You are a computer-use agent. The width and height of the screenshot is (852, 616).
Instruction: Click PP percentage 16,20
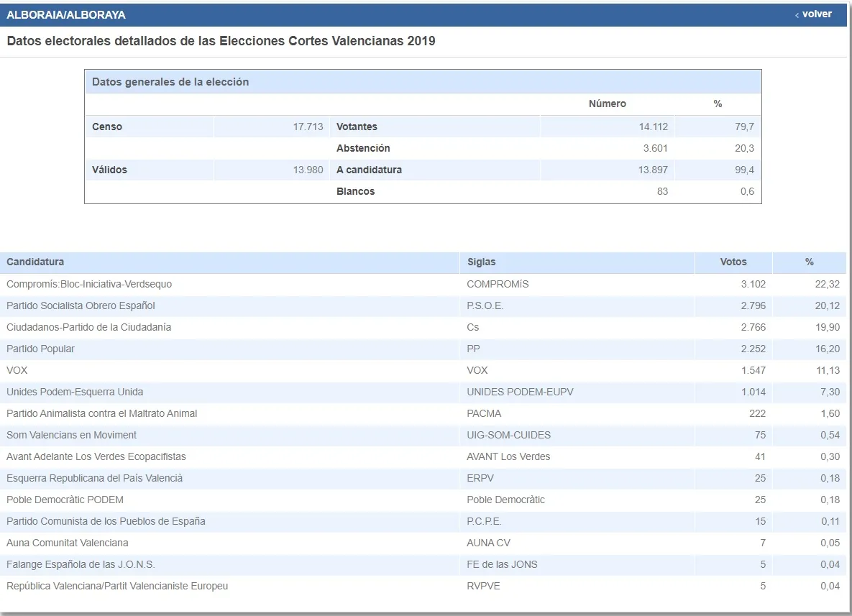tap(827, 349)
